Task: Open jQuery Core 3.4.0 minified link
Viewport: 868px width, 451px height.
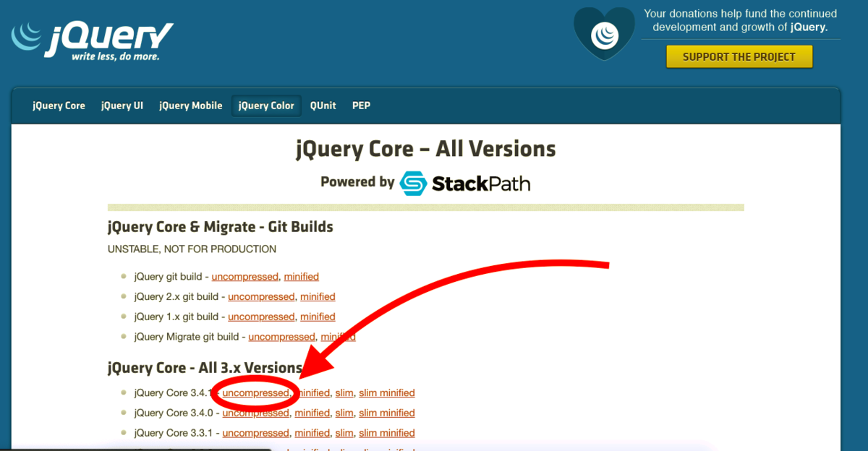Action: pos(312,413)
